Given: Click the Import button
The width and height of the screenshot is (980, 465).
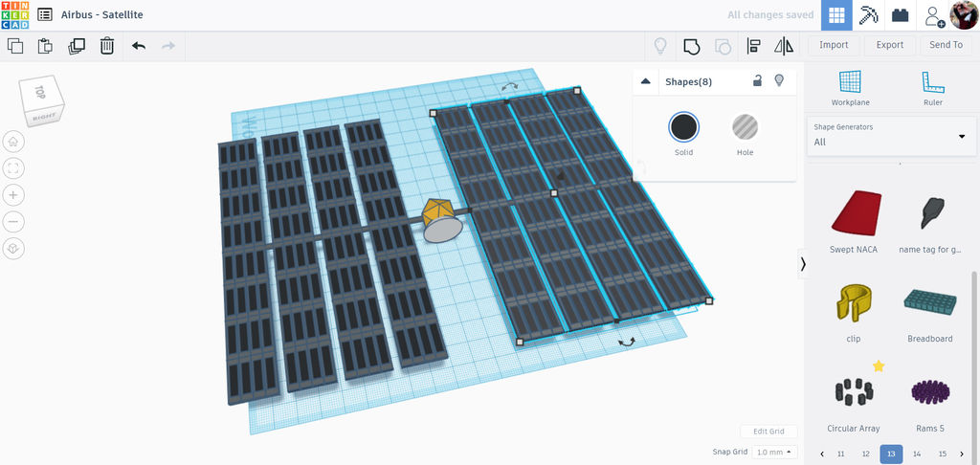Looking at the screenshot, I should (834, 45).
